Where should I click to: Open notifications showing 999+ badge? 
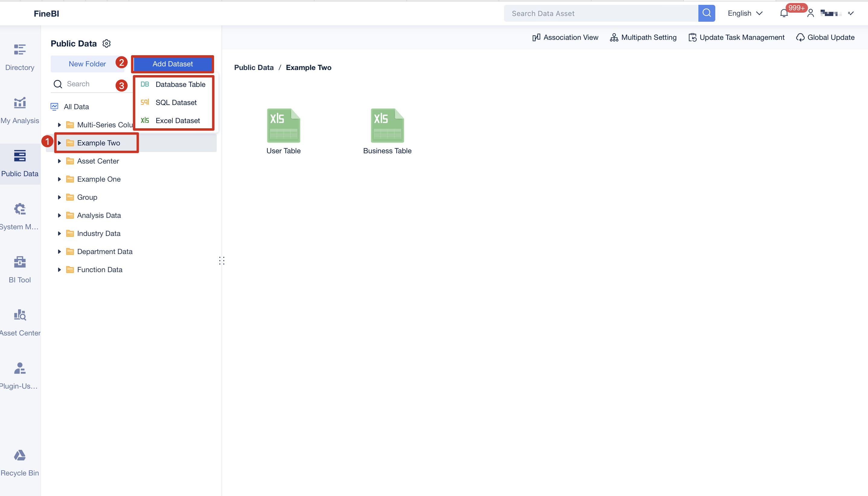[x=784, y=13]
